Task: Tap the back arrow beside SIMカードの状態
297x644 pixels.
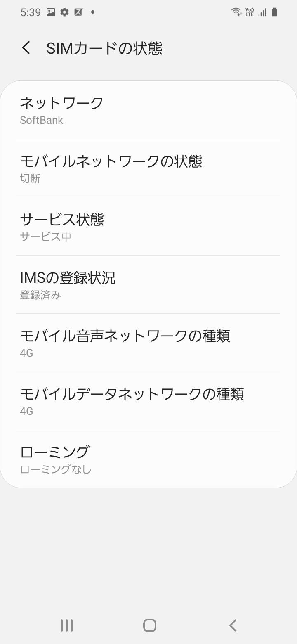Action: click(x=26, y=48)
